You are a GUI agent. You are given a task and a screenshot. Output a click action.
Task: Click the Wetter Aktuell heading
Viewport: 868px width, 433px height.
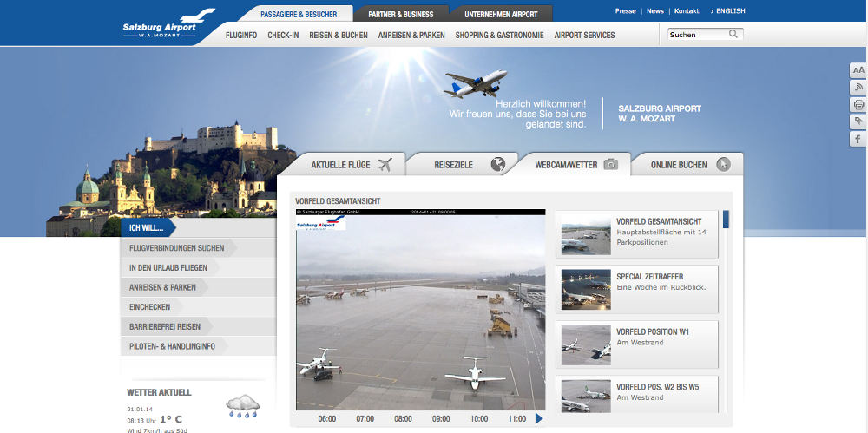[160, 392]
